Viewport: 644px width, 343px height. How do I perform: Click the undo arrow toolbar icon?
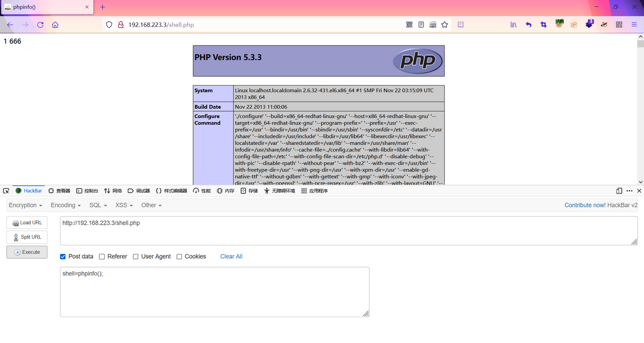coord(528,25)
